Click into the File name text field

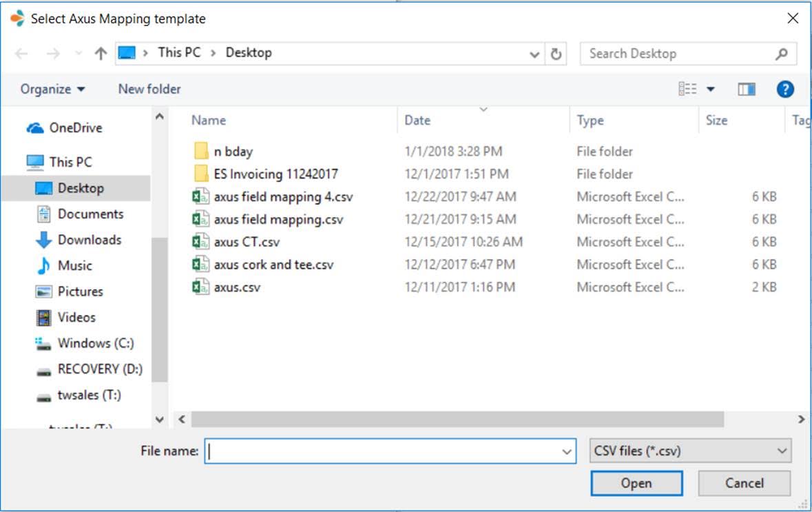tap(382, 451)
